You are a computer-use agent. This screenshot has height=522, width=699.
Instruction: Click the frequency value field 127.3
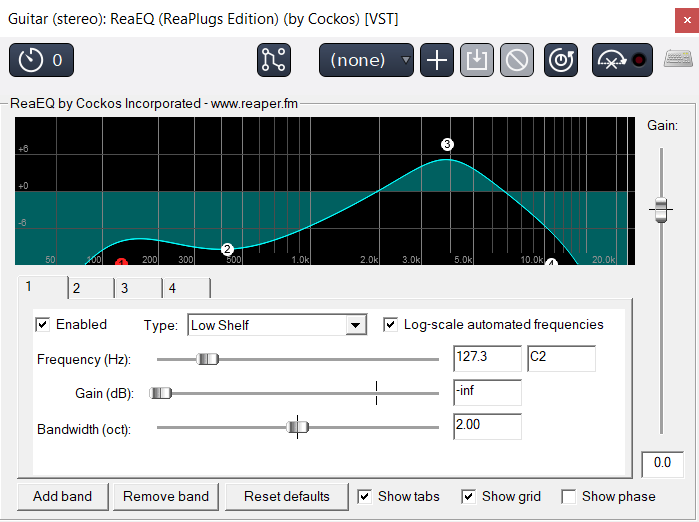487,358
